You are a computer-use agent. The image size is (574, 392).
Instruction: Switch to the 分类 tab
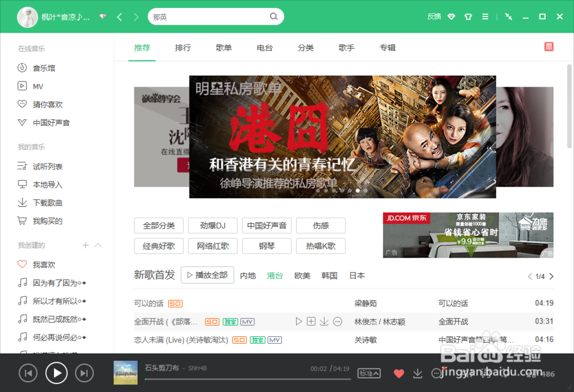306,48
